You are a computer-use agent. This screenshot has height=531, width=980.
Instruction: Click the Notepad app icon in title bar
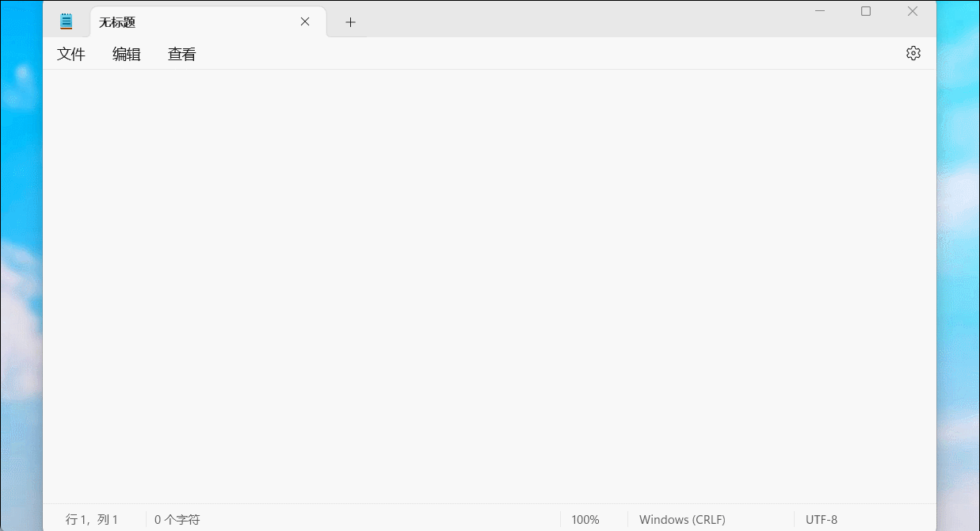pos(67,21)
